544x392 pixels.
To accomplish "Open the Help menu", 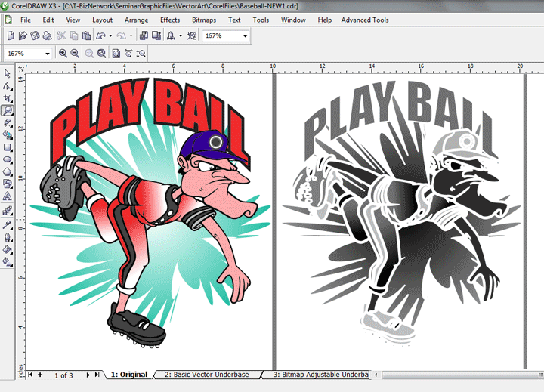I will (x=325, y=20).
